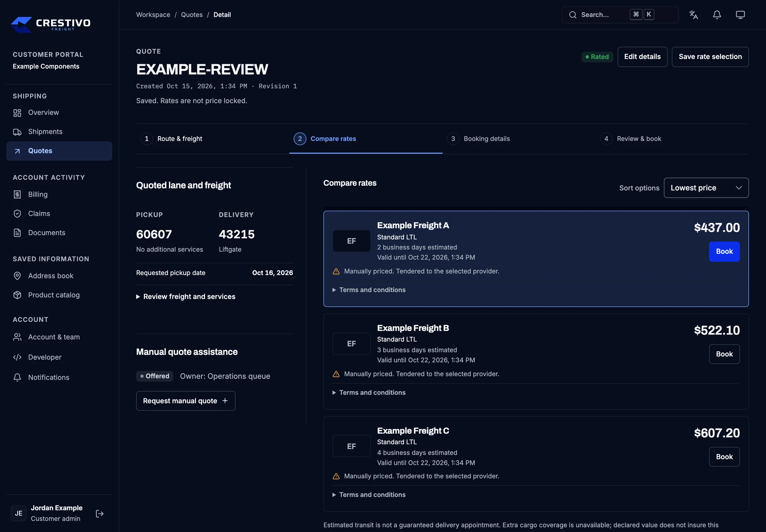Click Save rate selection
Image resolution: width=766 pixels, height=532 pixels.
[710, 57]
